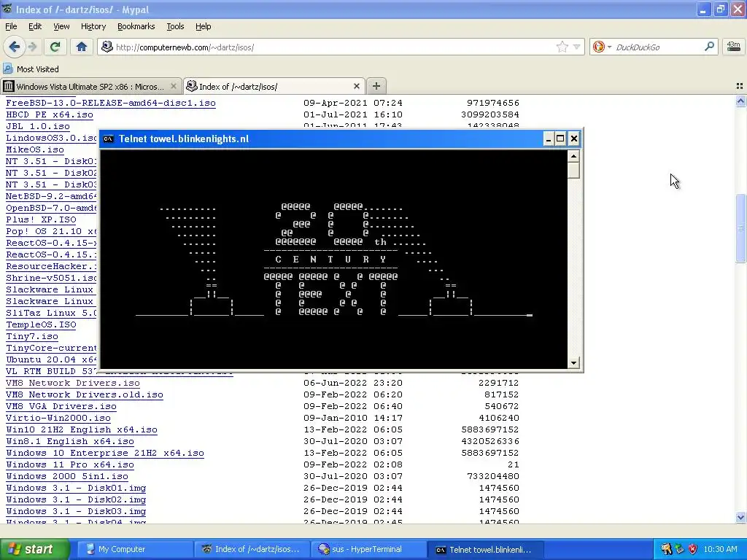
Task: Open the Bookmarks menu
Action: 136,26
